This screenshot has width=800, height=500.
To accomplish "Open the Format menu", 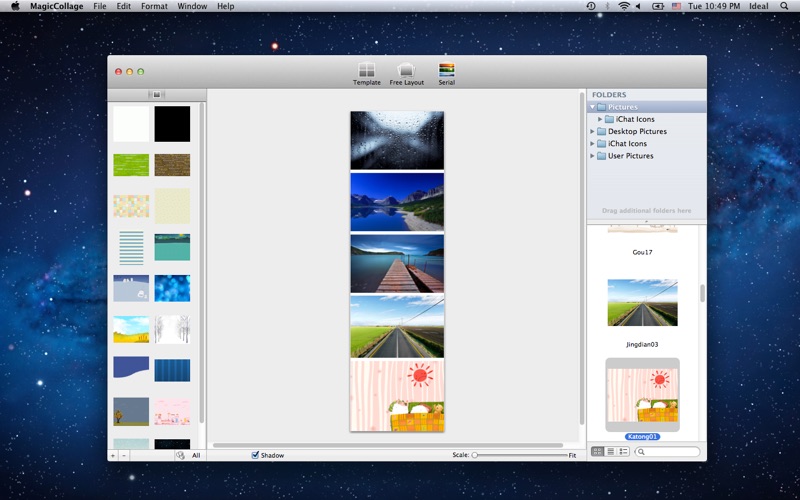I will 154,6.
